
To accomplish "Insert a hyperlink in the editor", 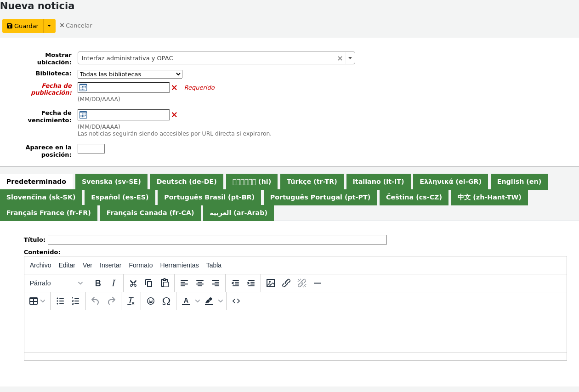I will (x=286, y=283).
